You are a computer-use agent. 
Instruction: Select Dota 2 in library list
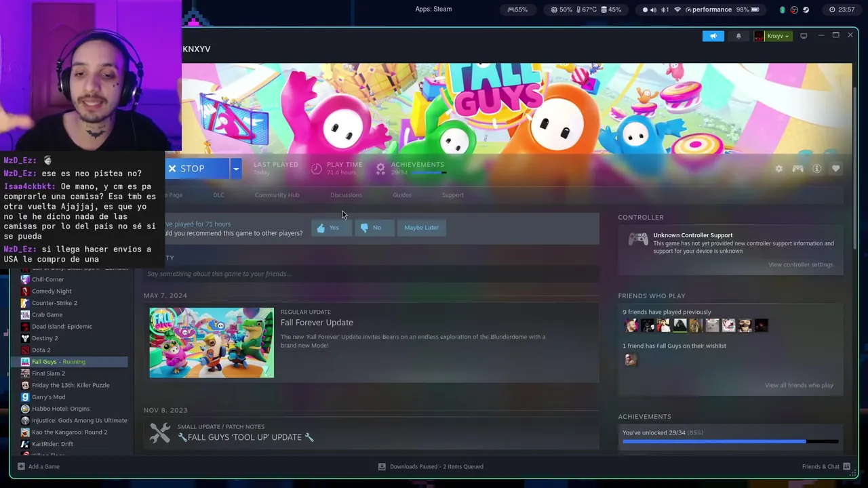click(41, 350)
